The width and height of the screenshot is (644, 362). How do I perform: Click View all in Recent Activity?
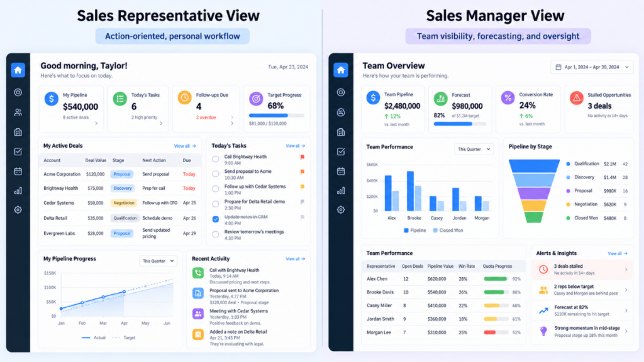pos(296,259)
